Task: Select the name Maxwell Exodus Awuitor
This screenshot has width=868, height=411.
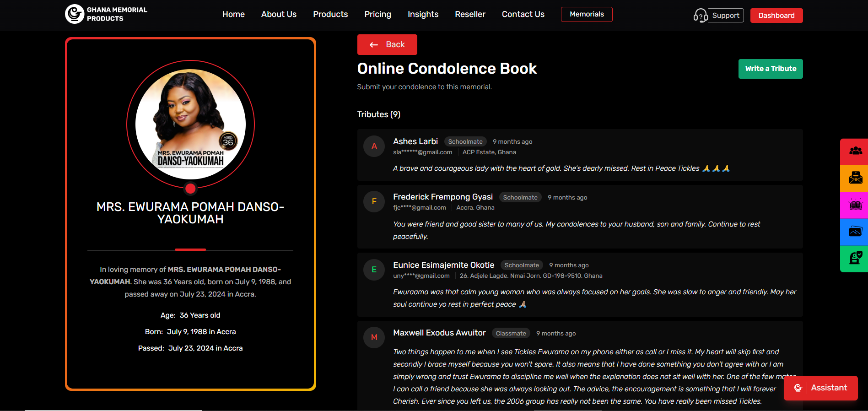Action: pyautogui.click(x=439, y=333)
